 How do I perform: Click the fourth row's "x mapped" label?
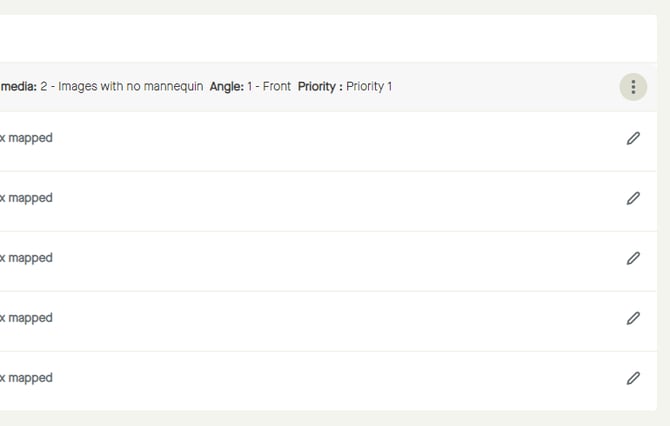pyautogui.click(x=26, y=318)
